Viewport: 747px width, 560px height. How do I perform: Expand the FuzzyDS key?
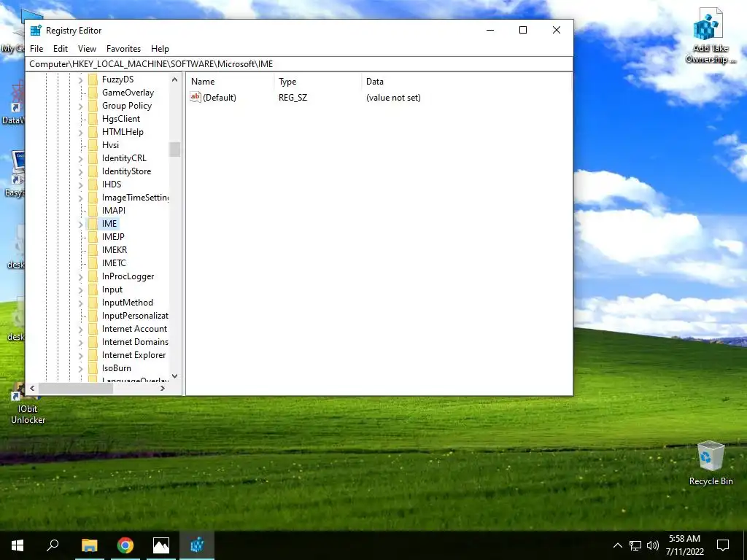[80, 80]
